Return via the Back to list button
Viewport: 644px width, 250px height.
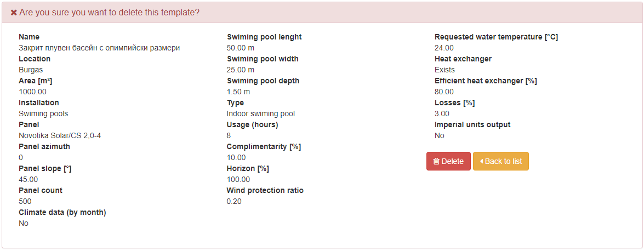pos(500,161)
